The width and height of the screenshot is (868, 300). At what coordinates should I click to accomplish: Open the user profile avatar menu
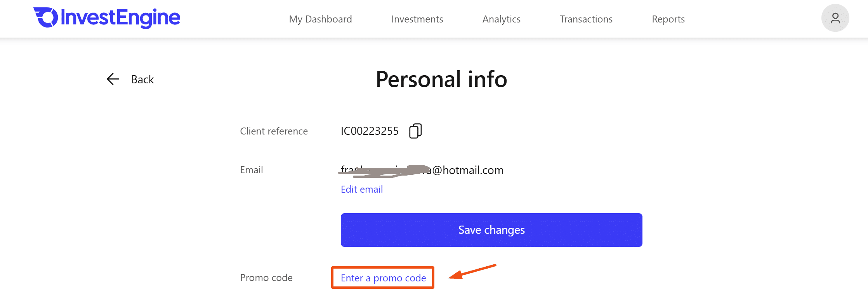tap(835, 18)
